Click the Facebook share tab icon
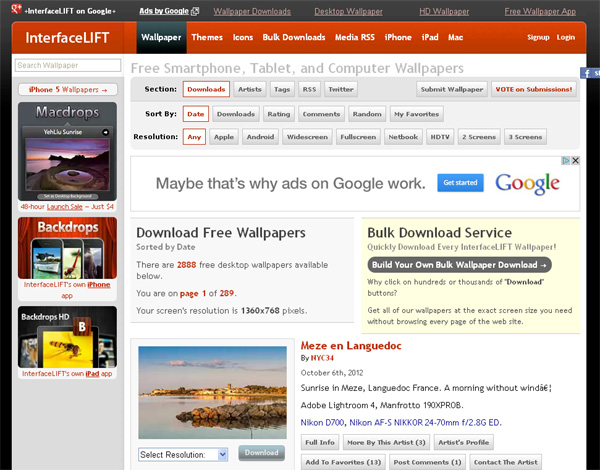The height and width of the screenshot is (470, 600). click(590, 73)
